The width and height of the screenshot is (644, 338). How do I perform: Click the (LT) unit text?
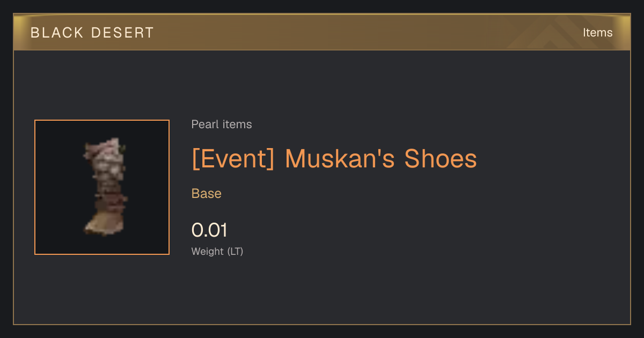tap(235, 251)
